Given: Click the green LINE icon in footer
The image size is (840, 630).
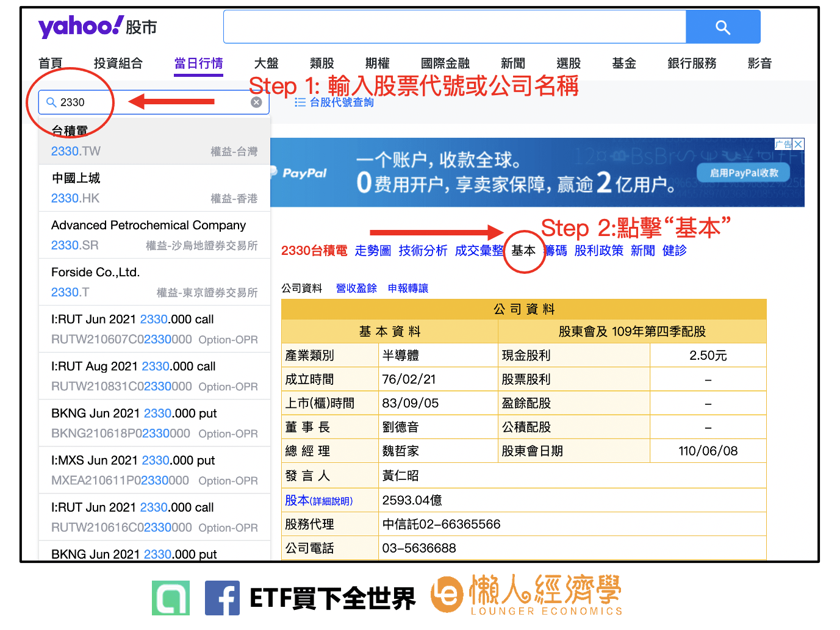Looking at the screenshot, I should tap(171, 598).
